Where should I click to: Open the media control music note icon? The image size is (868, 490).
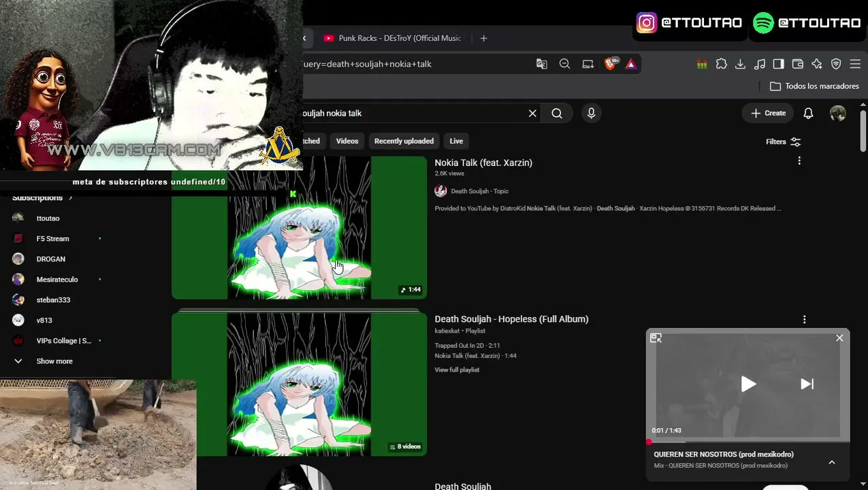tap(759, 64)
